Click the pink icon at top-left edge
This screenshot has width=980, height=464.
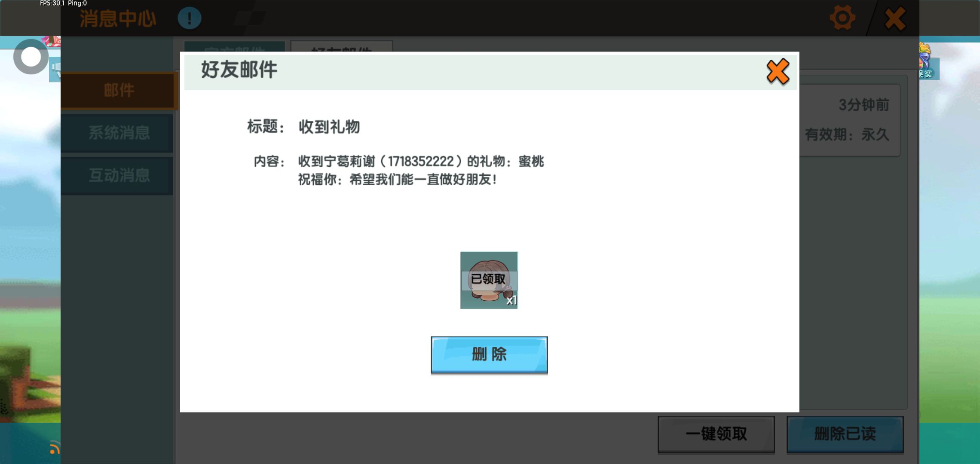(53, 41)
